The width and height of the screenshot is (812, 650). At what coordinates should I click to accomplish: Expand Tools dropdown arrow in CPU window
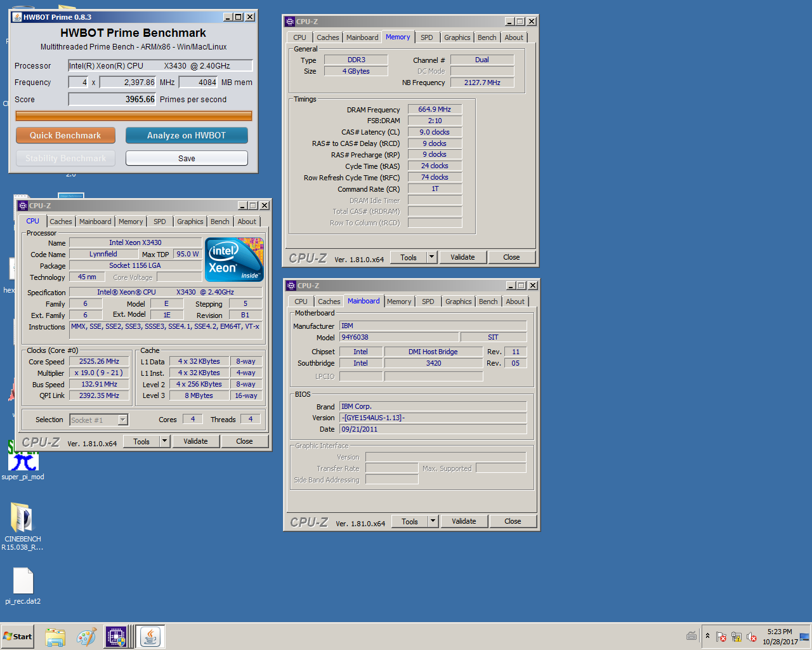click(165, 441)
